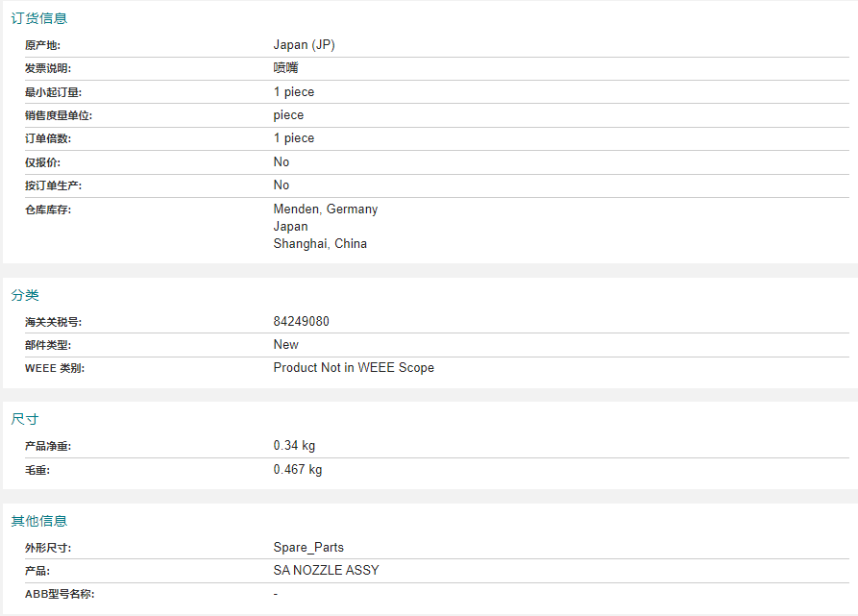Click the Shanghai, China warehouse entry
This screenshot has width=858, height=616.
(320, 243)
